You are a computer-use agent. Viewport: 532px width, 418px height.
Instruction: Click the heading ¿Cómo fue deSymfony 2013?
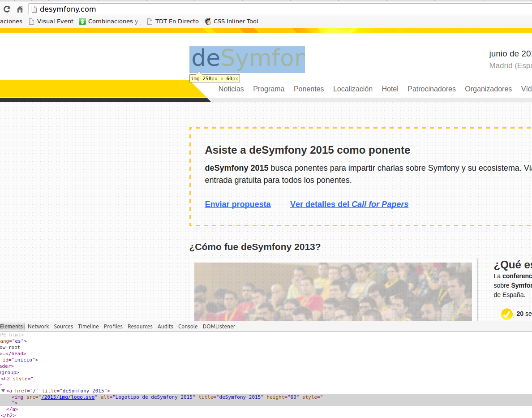coord(255,247)
